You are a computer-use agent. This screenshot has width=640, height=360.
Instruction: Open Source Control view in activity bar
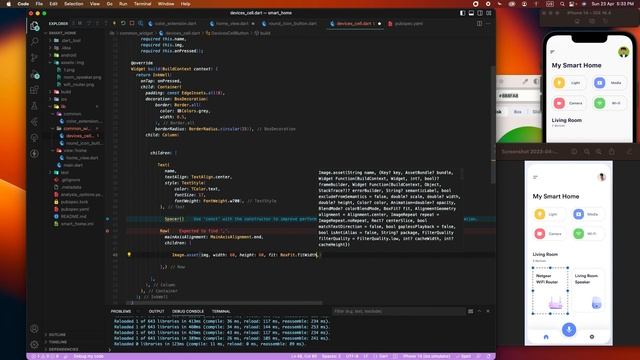[x=35, y=58]
